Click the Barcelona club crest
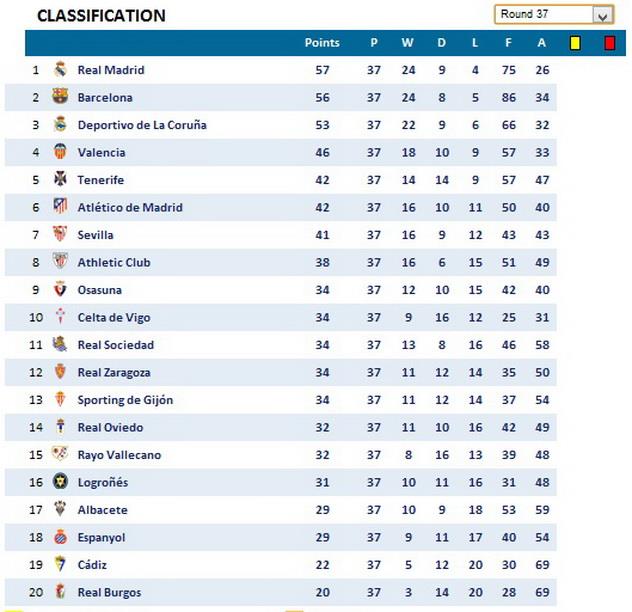 click(x=60, y=97)
